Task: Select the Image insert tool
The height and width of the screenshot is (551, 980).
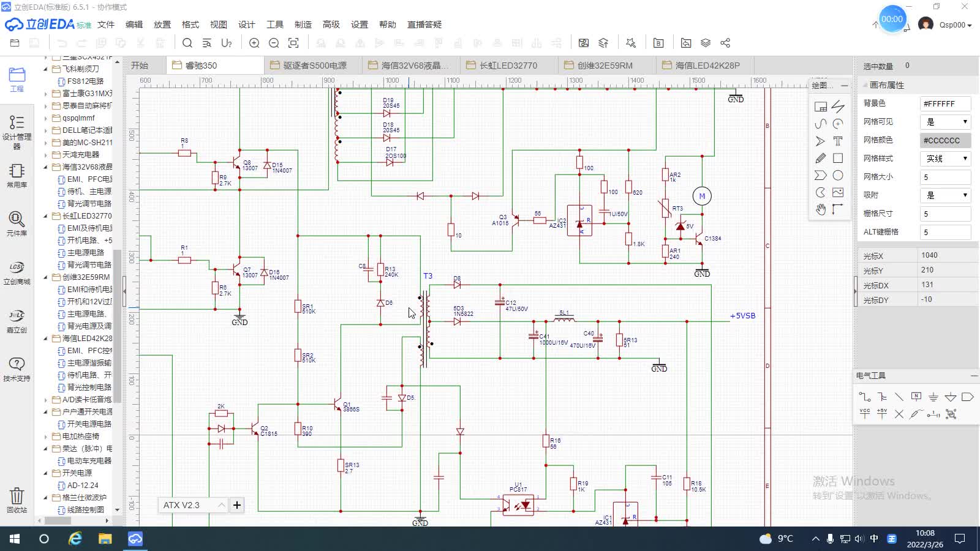Action: pyautogui.click(x=838, y=192)
